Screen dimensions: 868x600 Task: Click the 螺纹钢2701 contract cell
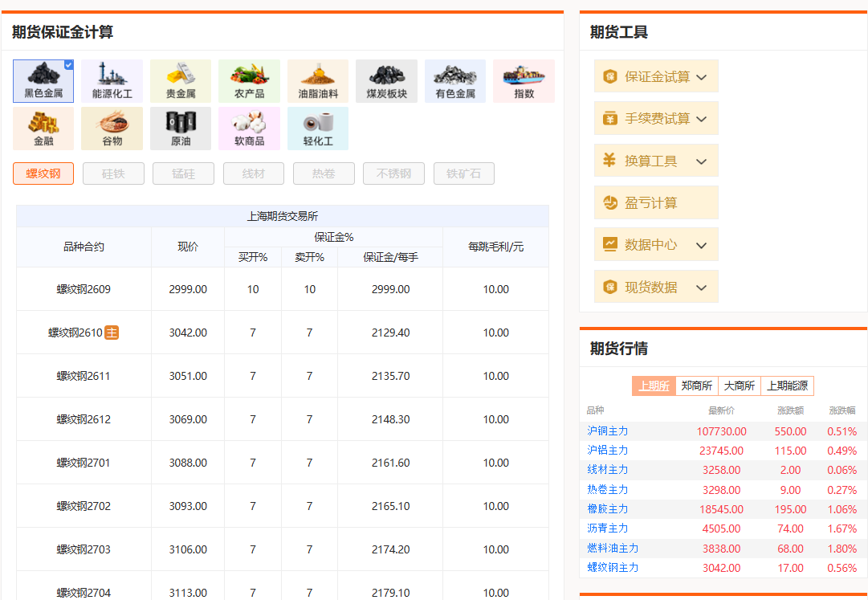click(x=84, y=463)
